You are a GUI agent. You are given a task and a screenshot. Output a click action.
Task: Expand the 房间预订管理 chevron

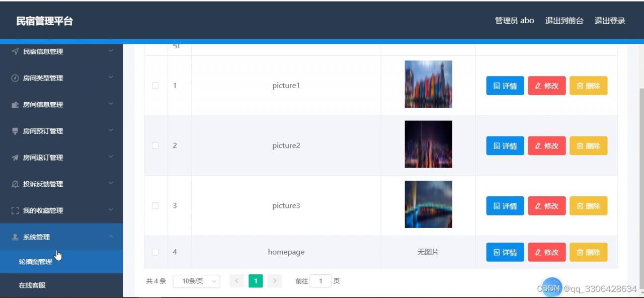[111, 130]
